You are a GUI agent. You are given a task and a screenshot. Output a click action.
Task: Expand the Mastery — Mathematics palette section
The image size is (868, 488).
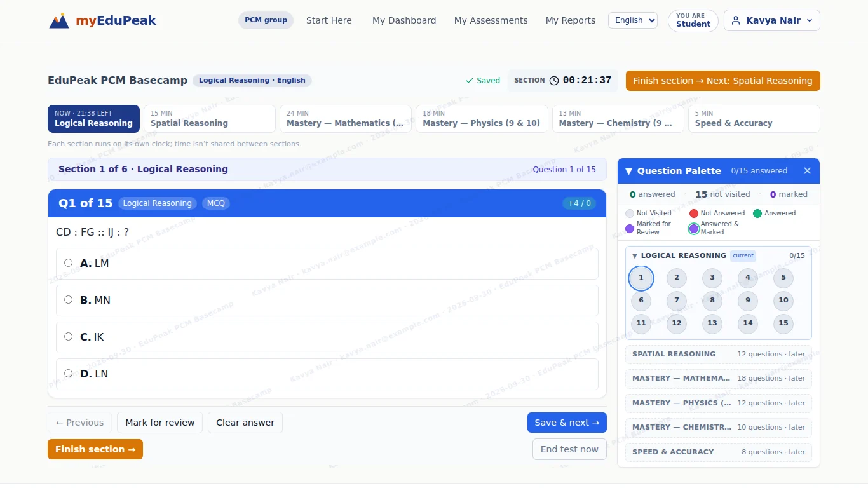[719, 378]
